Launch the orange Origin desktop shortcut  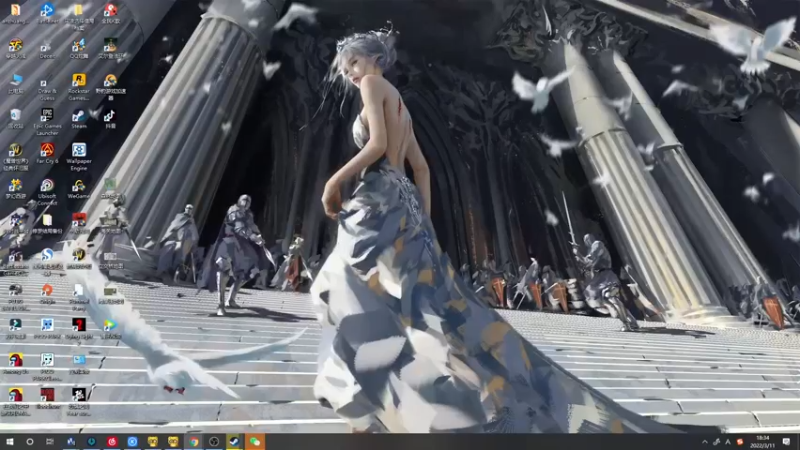pyautogui.click(x=47, y=294)
